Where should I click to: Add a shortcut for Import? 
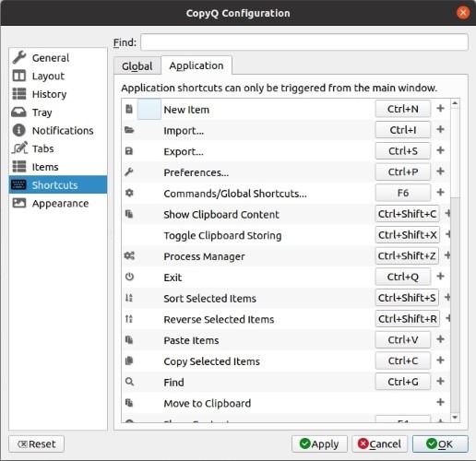click(440, 129)
